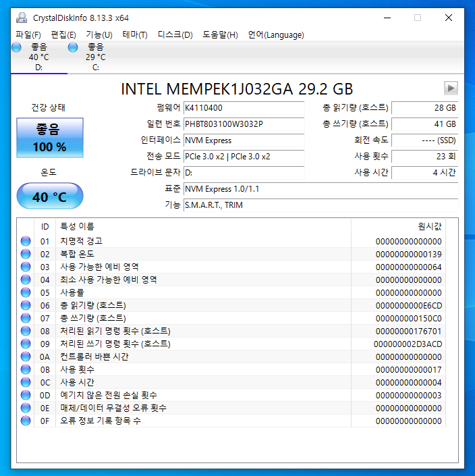The image size is (475, 476).
Task: Select the 사용 가능한 예비 영역 attribute name
Action: [x=99, y=267]
